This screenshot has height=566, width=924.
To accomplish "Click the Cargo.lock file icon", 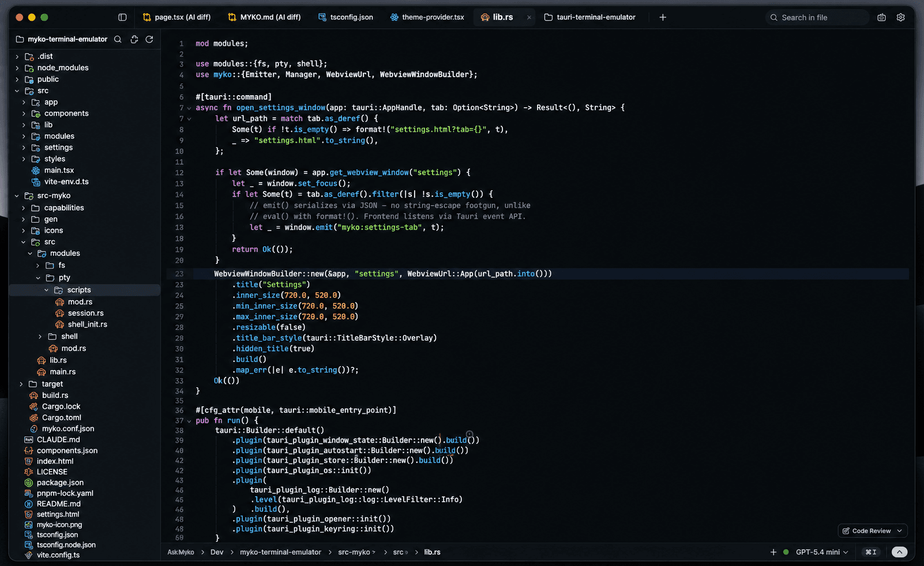I will pos(33,406).
